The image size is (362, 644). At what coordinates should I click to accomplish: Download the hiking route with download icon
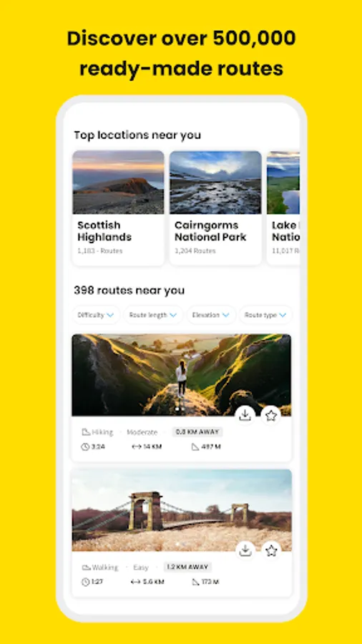pos(245,416)
